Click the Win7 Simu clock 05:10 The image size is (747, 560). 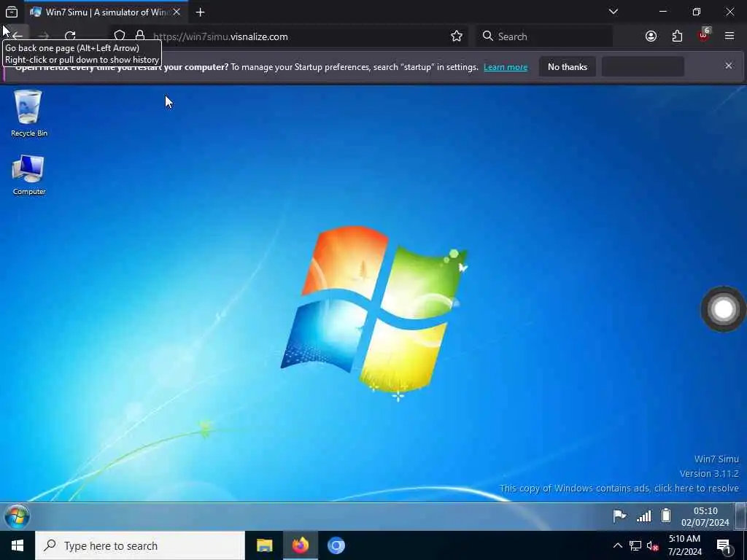tap(705, 517)
